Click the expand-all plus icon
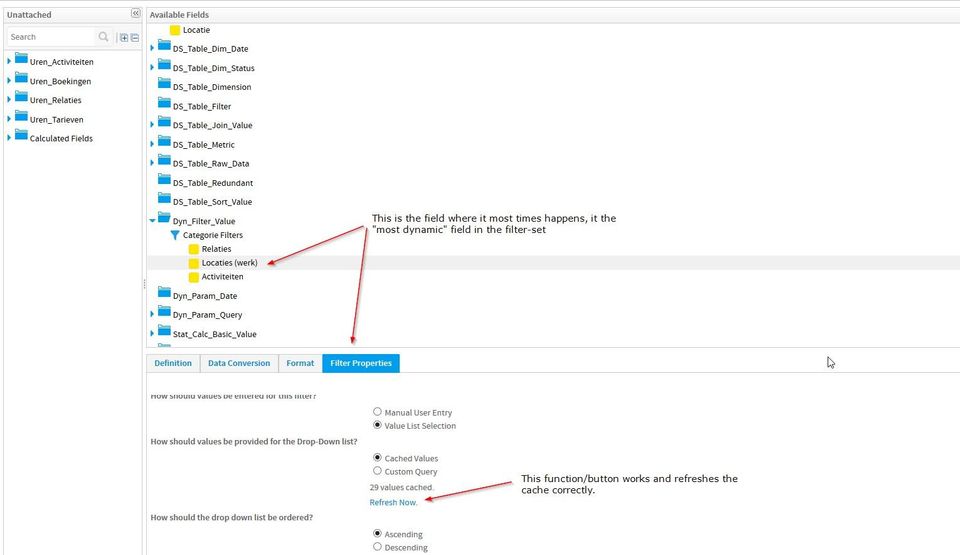Viewport: 960px width, 555px height. click(x=124, y=37)
